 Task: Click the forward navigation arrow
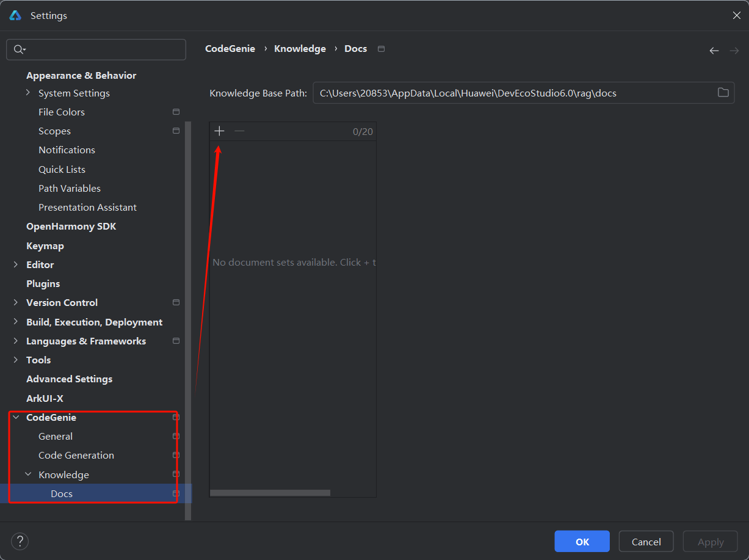[734, 51]
